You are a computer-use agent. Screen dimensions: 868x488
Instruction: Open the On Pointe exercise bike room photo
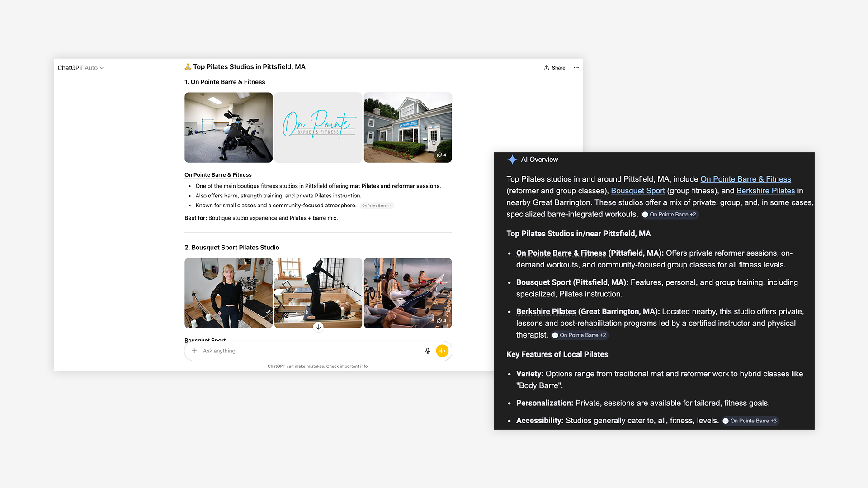228,127
